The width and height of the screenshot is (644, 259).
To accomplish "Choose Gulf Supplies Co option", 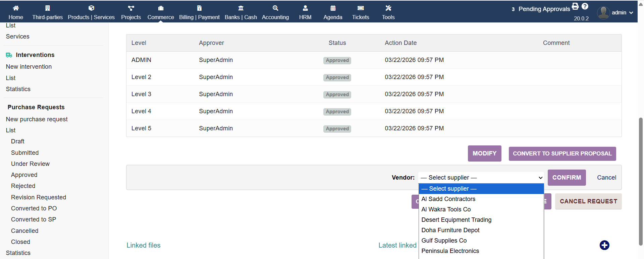I will coord(444,241).
